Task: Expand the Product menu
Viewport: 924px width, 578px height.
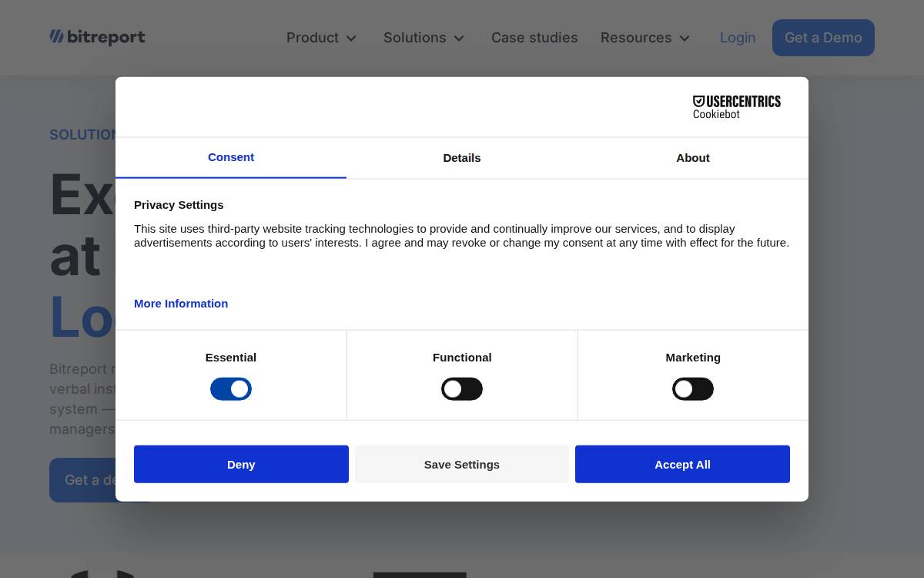Action: 322,38
